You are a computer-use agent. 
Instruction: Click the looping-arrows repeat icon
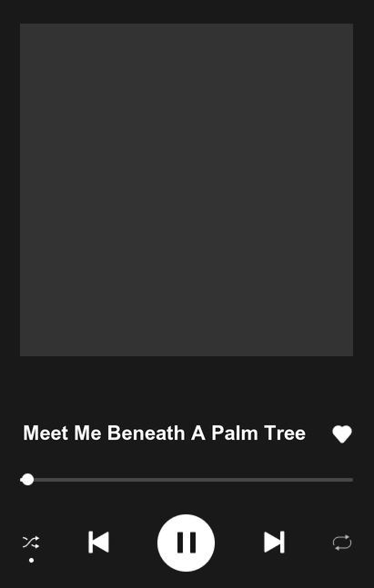[342, 543]
